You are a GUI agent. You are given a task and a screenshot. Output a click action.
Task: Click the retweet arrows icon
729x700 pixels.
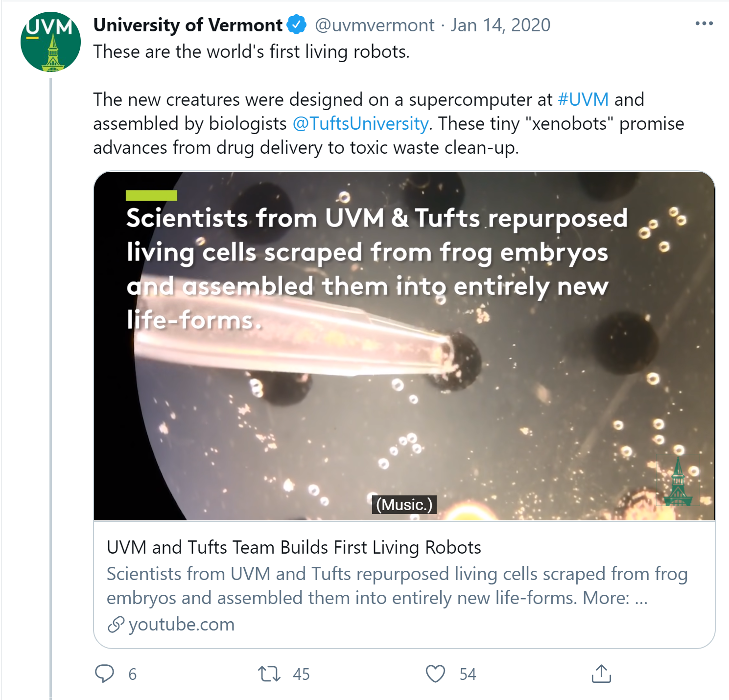point(269,674)
